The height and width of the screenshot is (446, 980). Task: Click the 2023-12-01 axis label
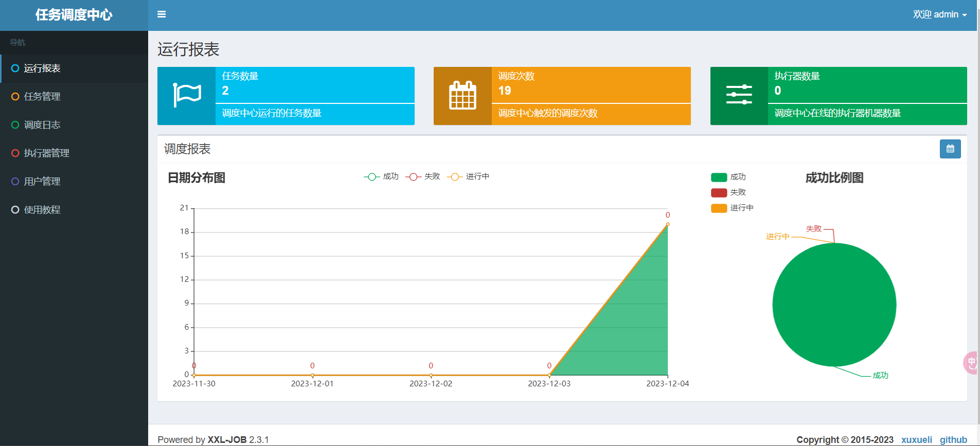[312, 384]
